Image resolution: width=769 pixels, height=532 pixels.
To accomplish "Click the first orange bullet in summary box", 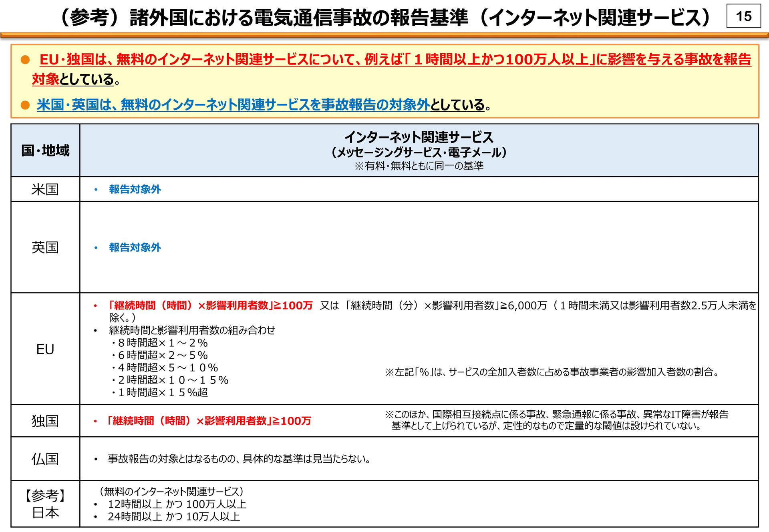I will tap(25, 60).
